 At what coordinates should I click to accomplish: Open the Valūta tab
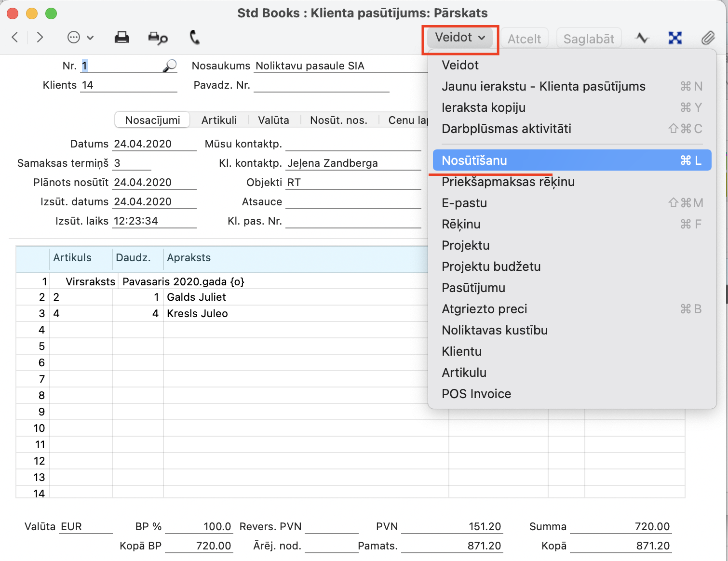(x=273, y=120)
